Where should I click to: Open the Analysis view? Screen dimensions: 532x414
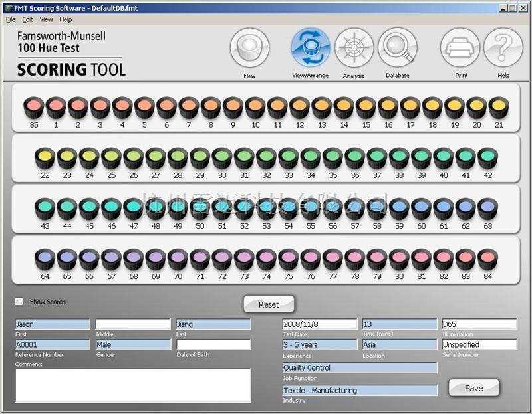[354, 48]
